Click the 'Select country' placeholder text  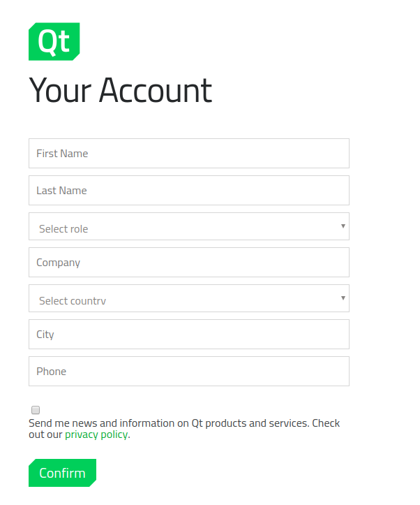point(73,301)
